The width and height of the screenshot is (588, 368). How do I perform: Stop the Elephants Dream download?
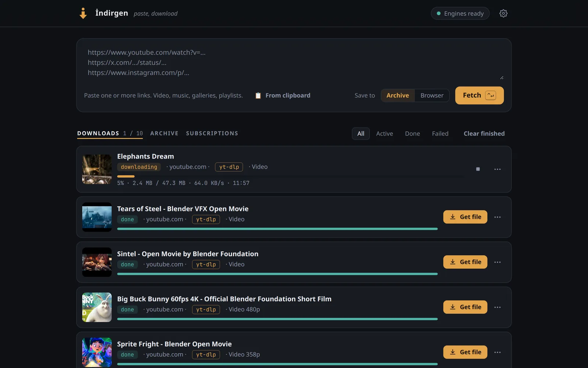pyautogui.click(x=478, y=169)
